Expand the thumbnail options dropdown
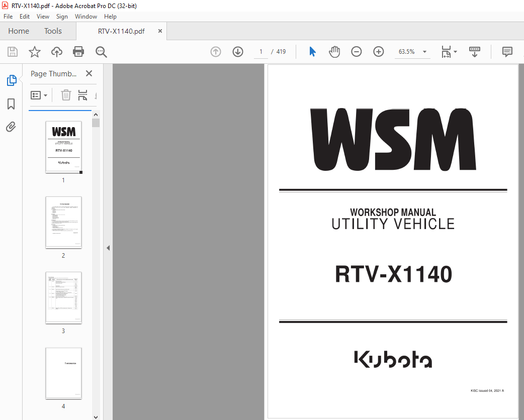The image size is (524, 420). coord(45,95)
